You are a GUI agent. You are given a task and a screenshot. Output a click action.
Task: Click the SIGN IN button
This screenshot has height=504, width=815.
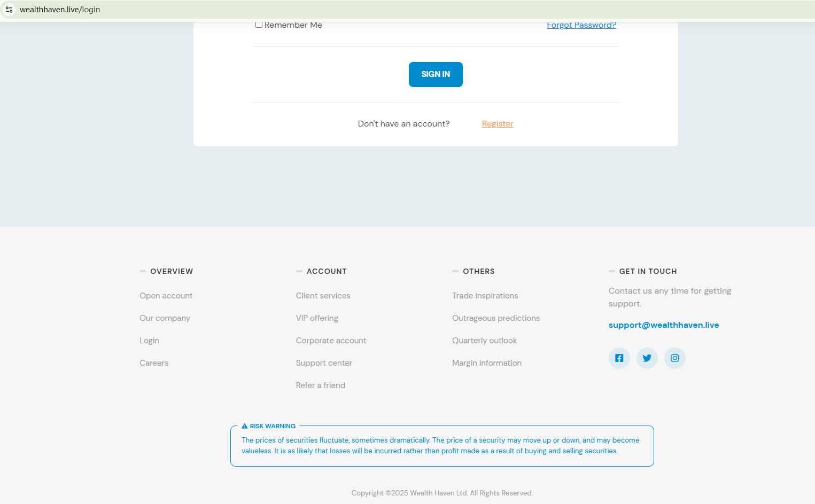tap(436, 74)
